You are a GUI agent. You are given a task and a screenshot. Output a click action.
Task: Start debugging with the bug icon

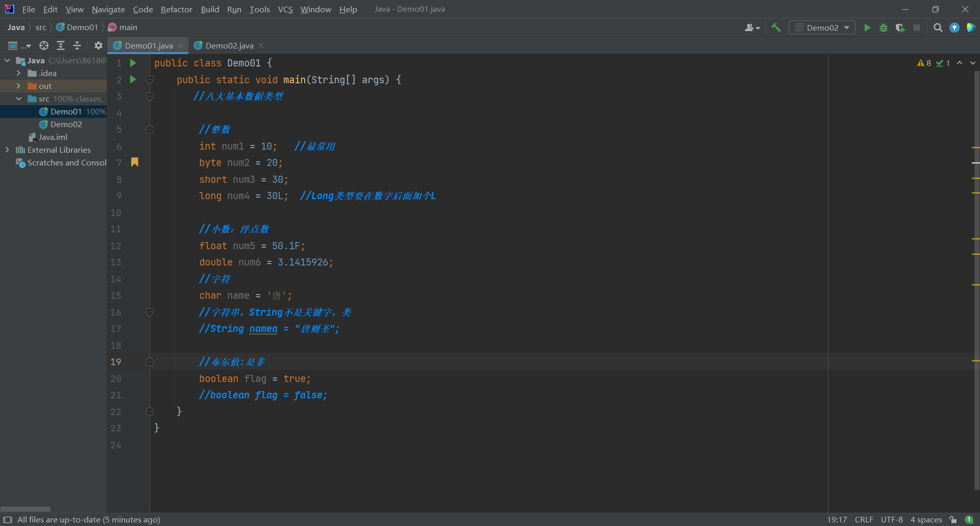click(884, 28)
